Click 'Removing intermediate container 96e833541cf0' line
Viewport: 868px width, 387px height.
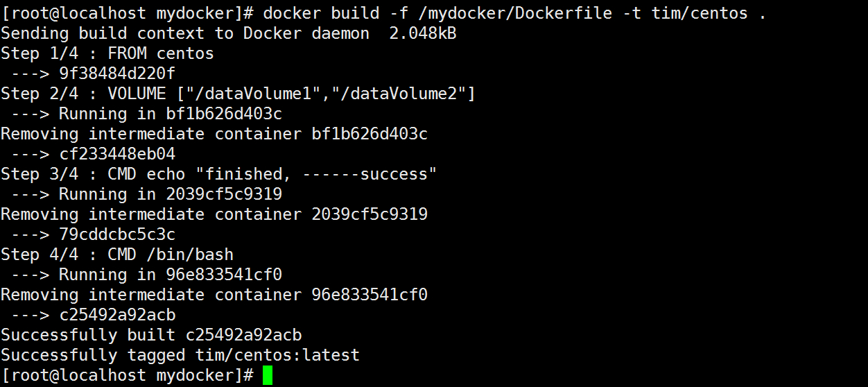(x=214, y=295)
